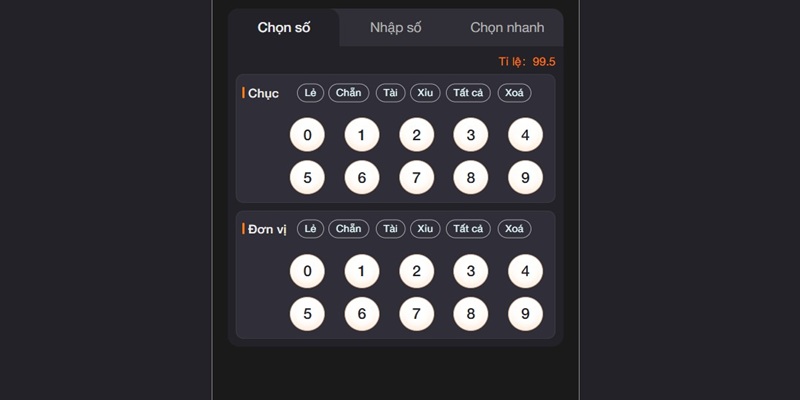The height and width of the screenshot is (400, 800).
Task: Select number 3 under Chục
Action: (471, 135)
